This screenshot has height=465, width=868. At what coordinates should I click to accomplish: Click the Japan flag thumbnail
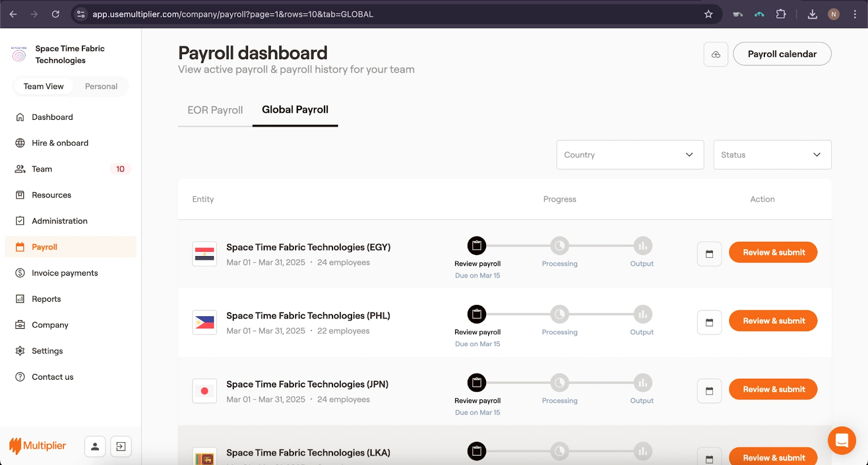[x=205, y=391]
